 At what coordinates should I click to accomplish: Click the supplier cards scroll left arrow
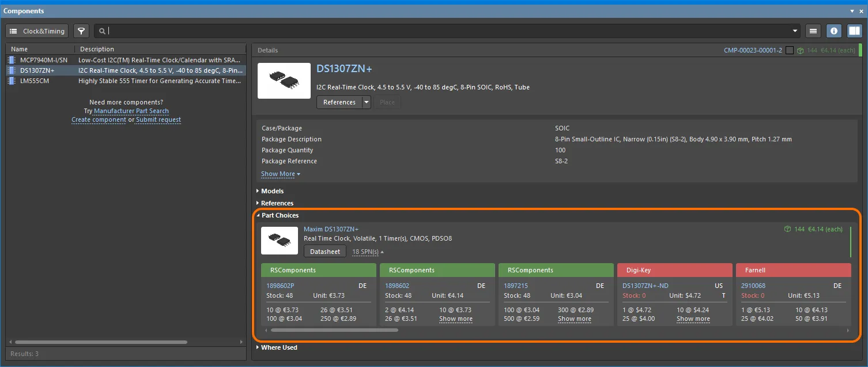(266, 331)
